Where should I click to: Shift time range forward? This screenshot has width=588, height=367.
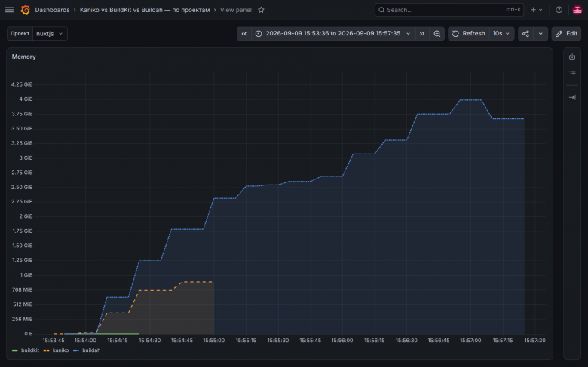point(422,34)
